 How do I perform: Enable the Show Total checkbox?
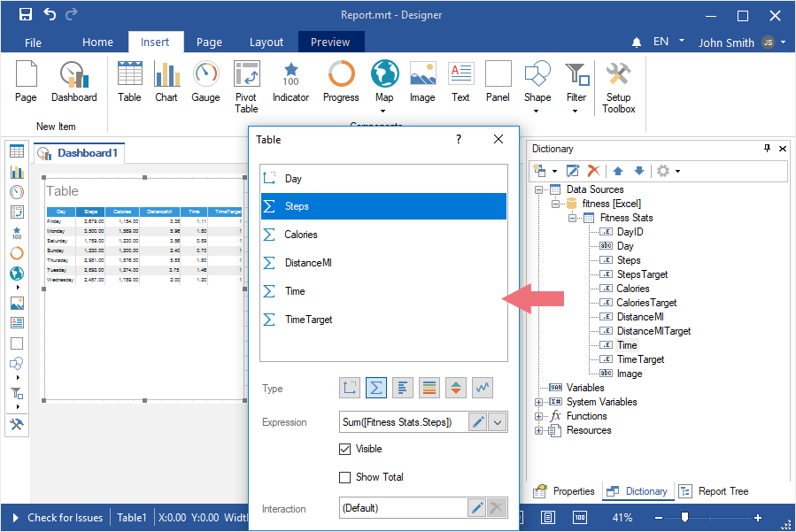pos(345,477)
